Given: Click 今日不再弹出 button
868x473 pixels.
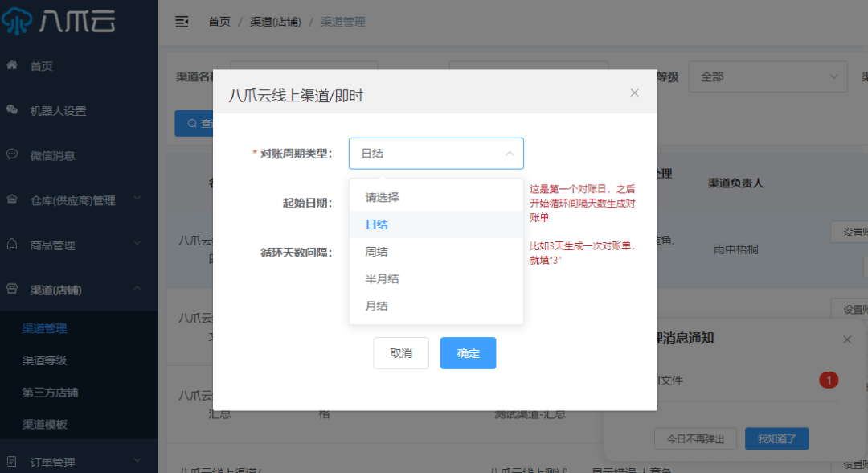Looking at the screenshot, I should pyautogui.click(x=695, y=438).
